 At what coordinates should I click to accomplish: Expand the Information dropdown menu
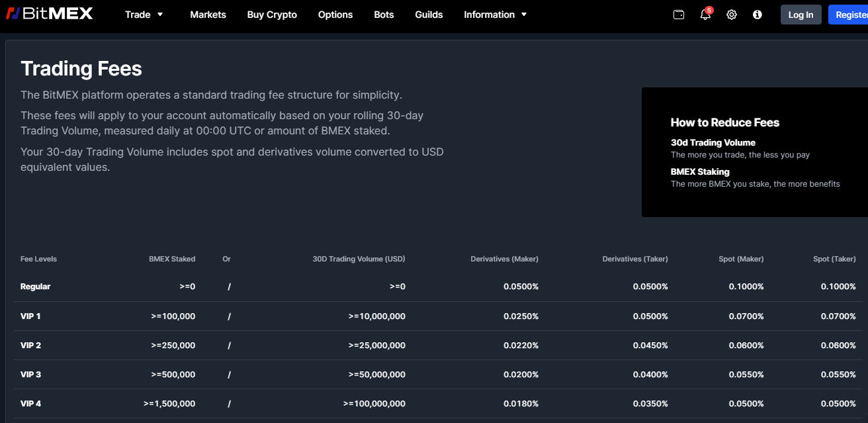click(496, 15)
